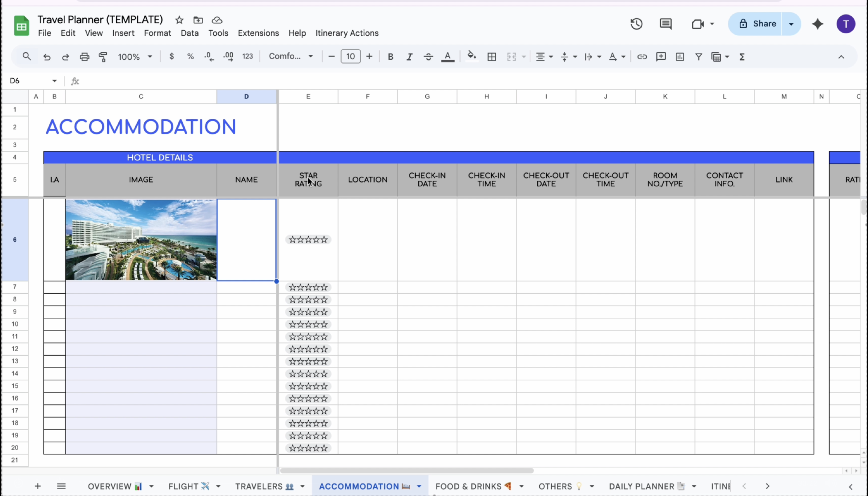The height and width of the screenshot is (496, 868).
Task: Open the zoom 100% dropdown
Action: coord(135,57)
